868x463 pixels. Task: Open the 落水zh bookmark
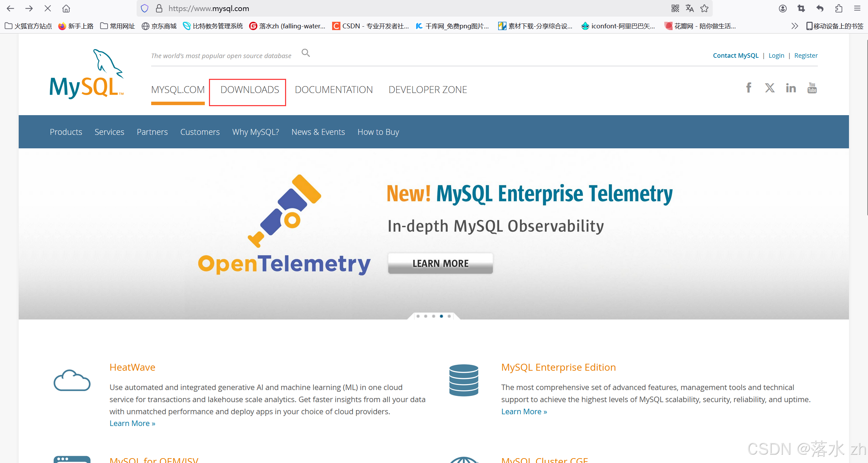click(287, 26)
